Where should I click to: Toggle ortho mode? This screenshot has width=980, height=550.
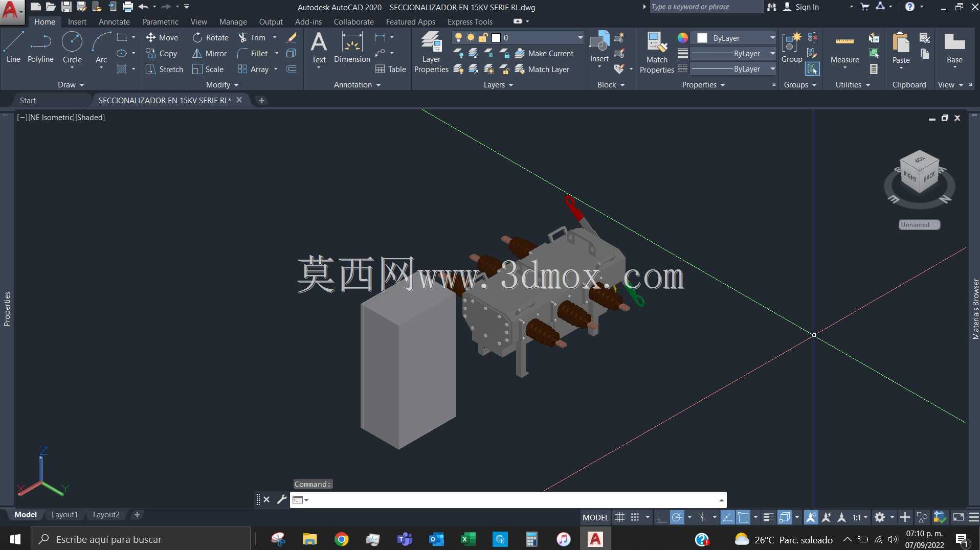[x=661, y=517]
